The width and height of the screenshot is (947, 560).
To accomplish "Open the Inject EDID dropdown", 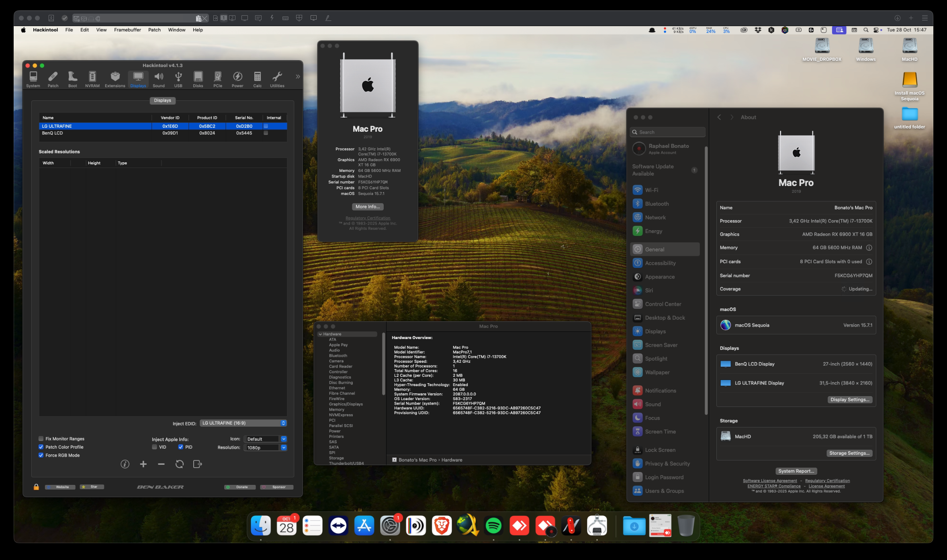I will [243, 423].
